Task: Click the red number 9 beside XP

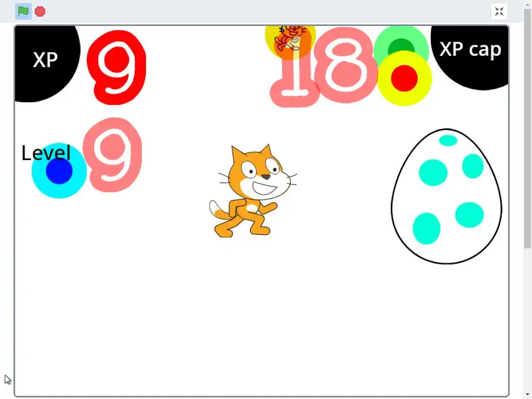Action: pos(116,67)
